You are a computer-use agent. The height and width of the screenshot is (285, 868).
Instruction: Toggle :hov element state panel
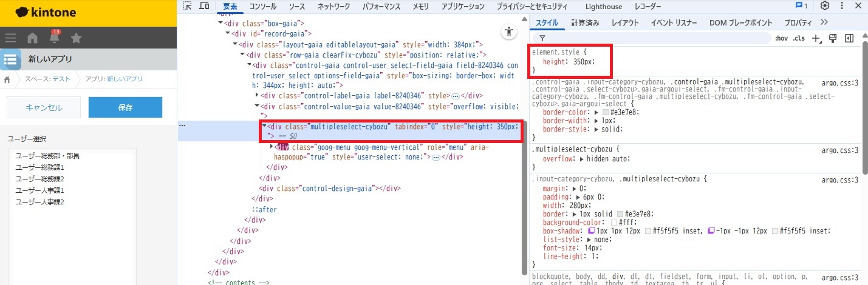tap(781, 38)
